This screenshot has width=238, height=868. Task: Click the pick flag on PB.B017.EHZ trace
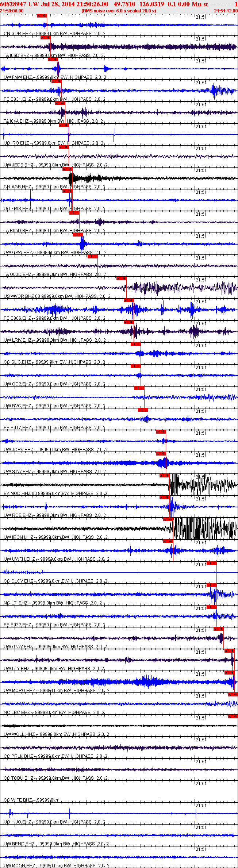(143, 410)
